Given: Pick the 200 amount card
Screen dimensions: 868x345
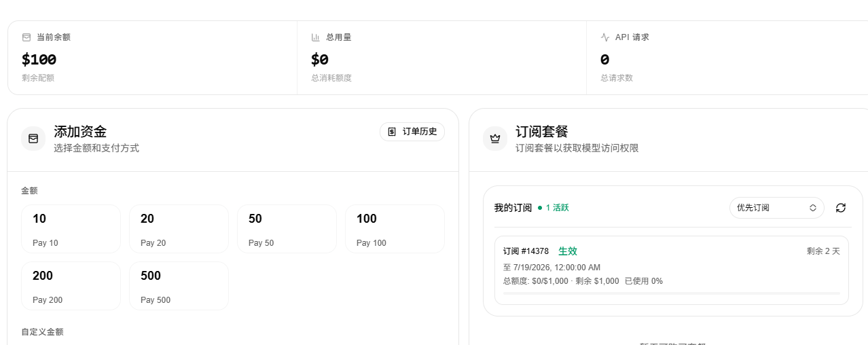Looking at the screenshot, I should 71,286.
